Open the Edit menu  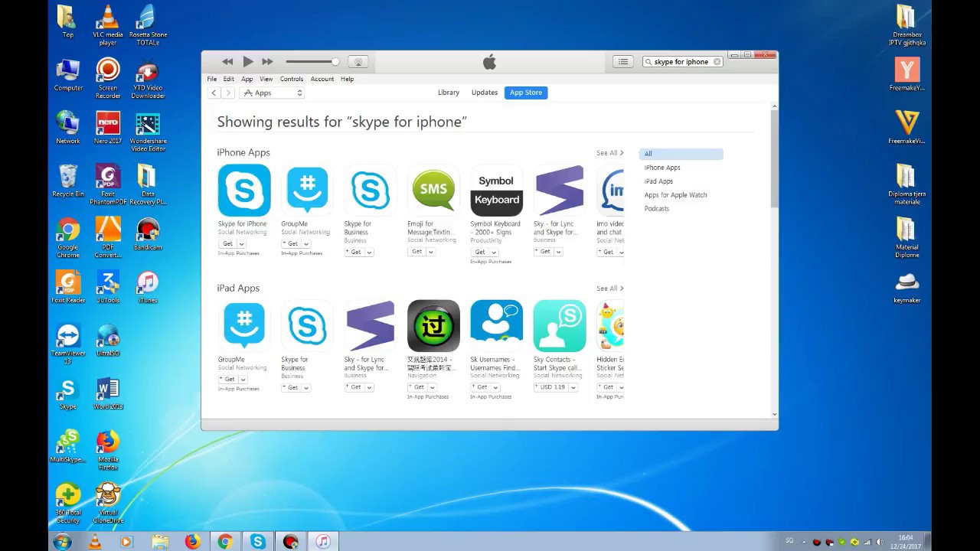(x=229, y=79)
